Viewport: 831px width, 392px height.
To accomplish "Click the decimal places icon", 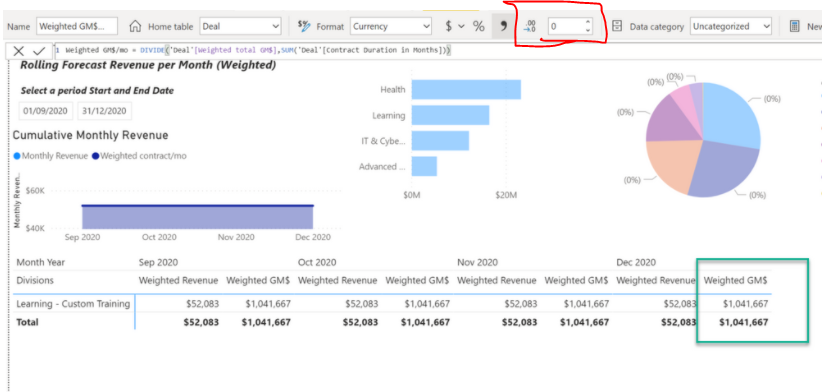I will 530,26.
